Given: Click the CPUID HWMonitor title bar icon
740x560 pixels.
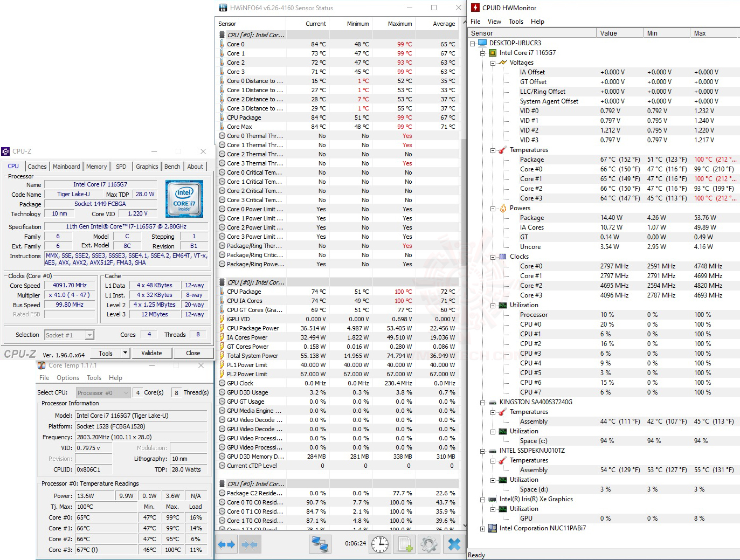Looking at the screenshot, I should [x=475, y=8].
